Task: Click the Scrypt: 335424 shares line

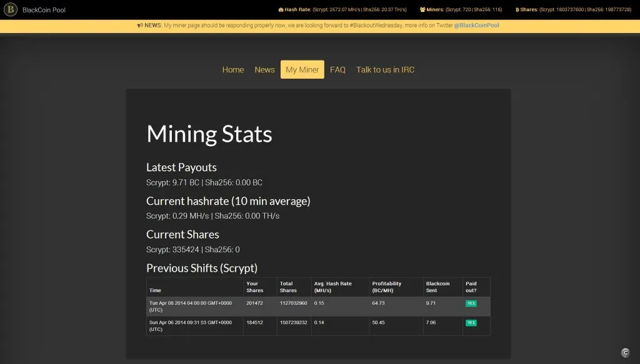Action: click(192, 250)
